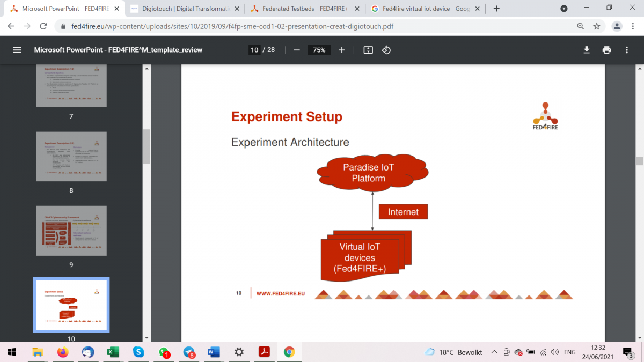Close the Fed4fire Google search tab
The height and width of the screenshot is (362, 644).
(477, 9)
